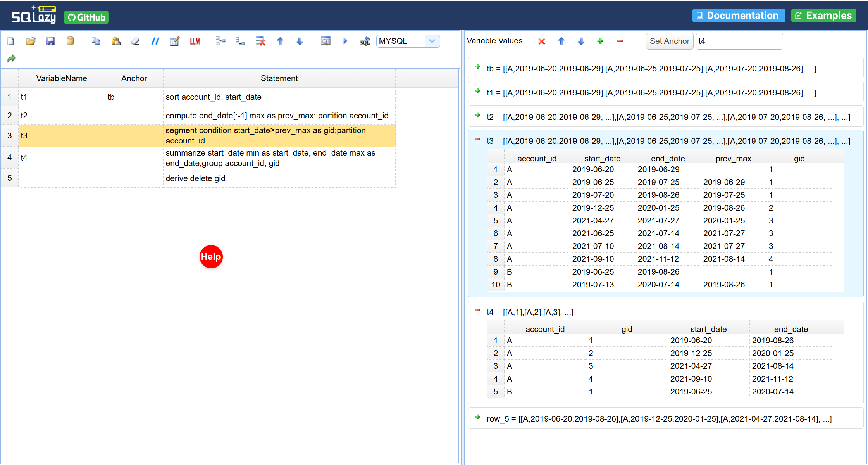Click the Set Anchor button
This screenshot has width=868, height=465.
[x=669, y=41]
